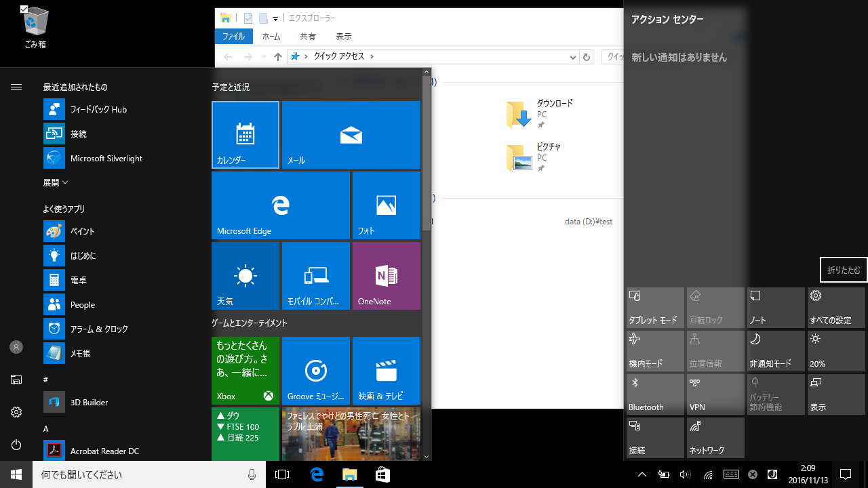868x488 pixels.
Task: Switch to the View (表示) ribbon tab
Action: (x=344, y=37)
